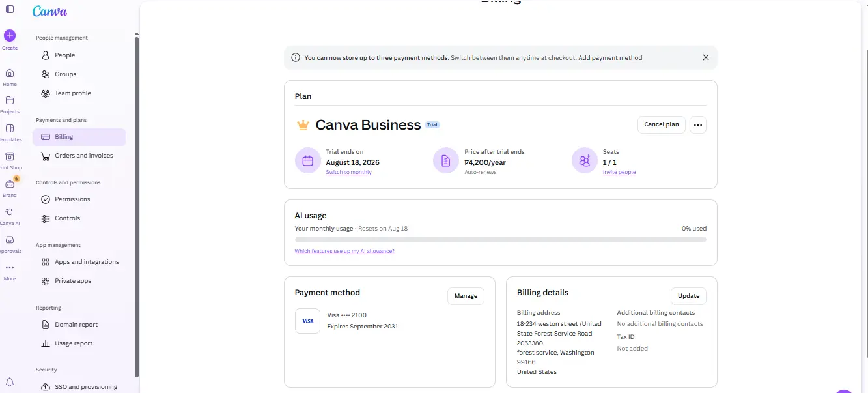Viewport: 868px width, 393px height.
Task: Open the Templates icon in rail
Action: (10, 128)
